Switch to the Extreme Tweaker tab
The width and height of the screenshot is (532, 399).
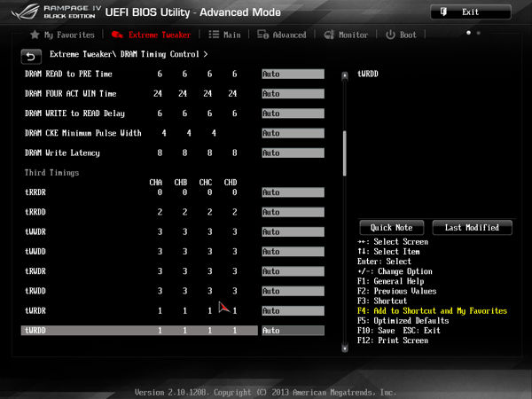(152, 35)
